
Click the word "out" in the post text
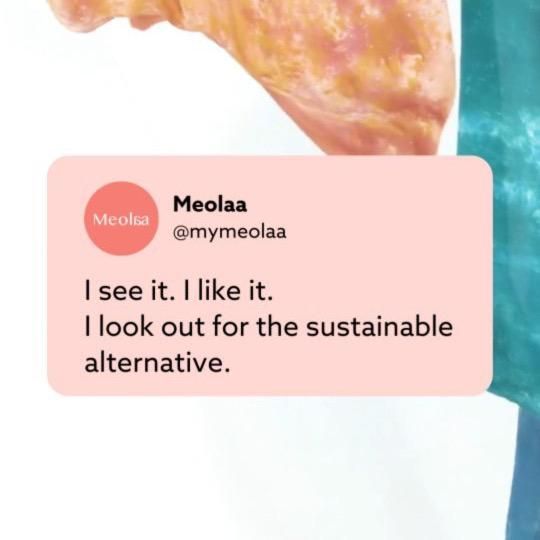coord(183,327)
